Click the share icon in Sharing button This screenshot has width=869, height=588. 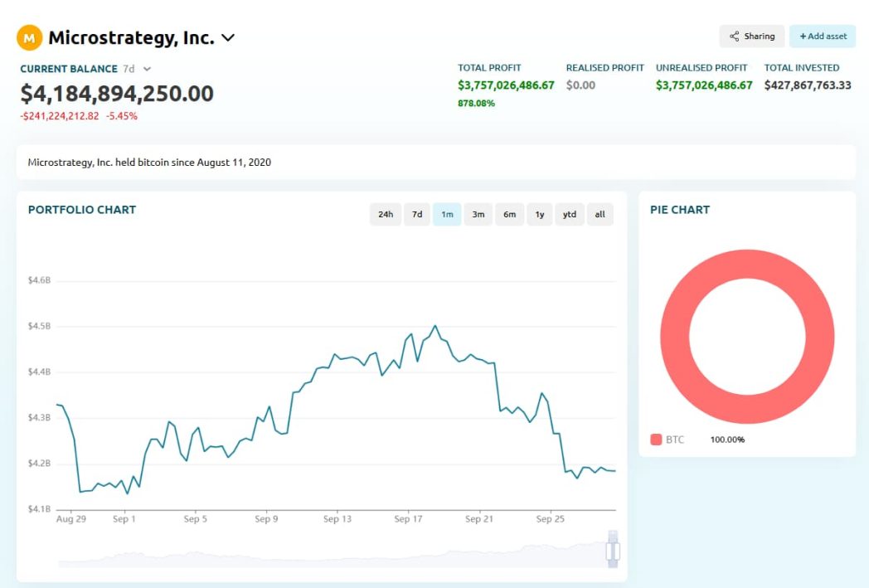click(734, 36)
